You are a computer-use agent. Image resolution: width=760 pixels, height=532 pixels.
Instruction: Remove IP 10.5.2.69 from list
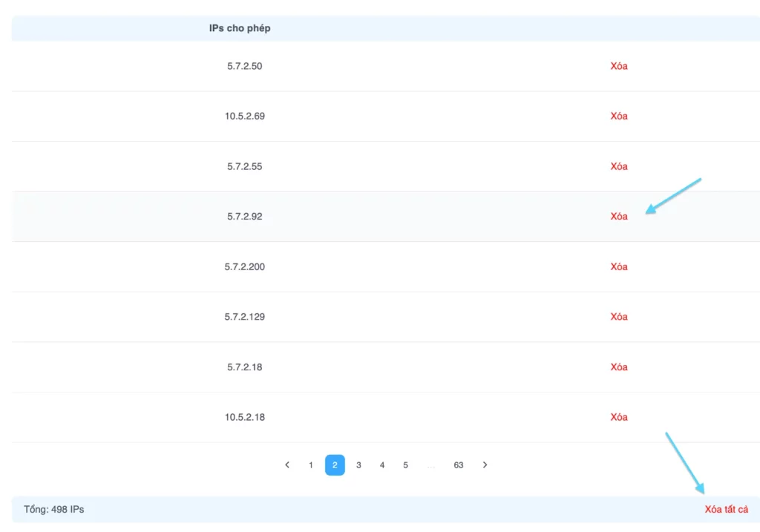[619, 116]
